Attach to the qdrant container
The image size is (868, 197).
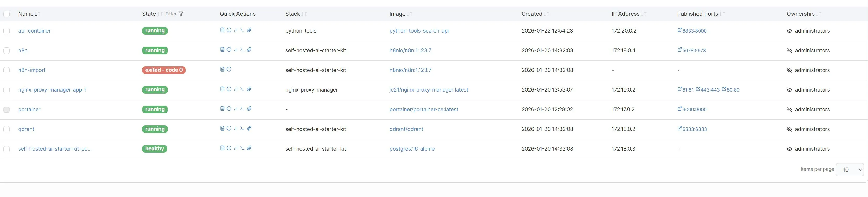click(x=249, y=129)
